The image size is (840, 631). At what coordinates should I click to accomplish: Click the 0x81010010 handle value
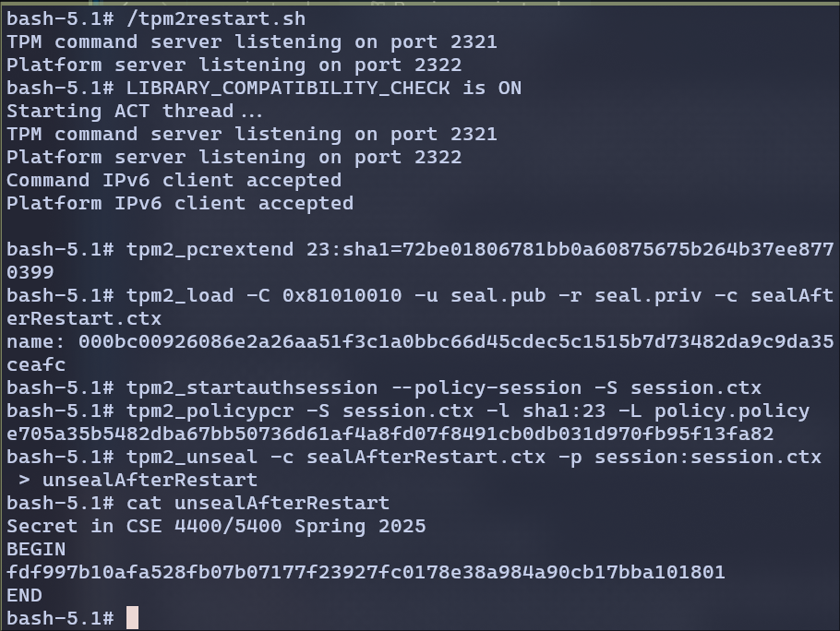pos(342,295)
